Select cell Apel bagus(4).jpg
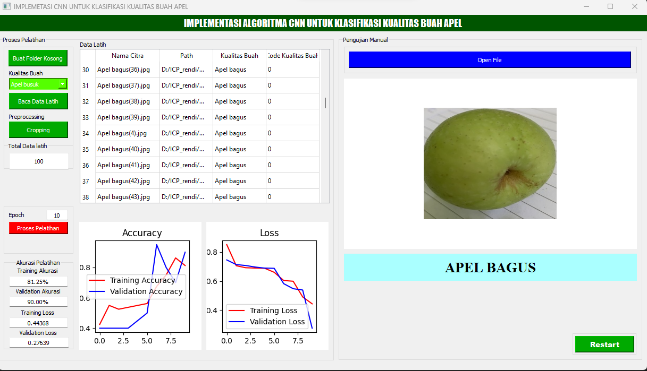647x371 pixels. click(x=127, y=133)
